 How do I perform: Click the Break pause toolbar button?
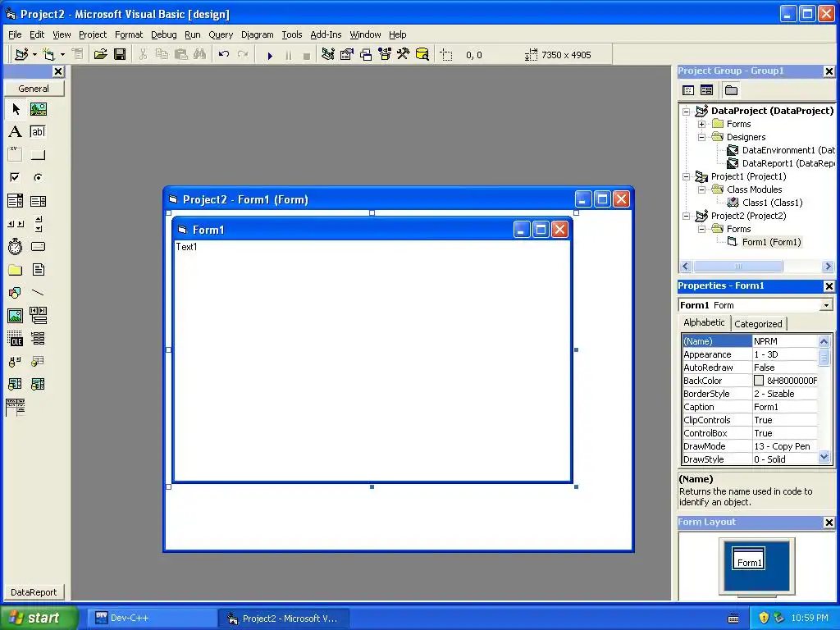[x=288, y=55]
